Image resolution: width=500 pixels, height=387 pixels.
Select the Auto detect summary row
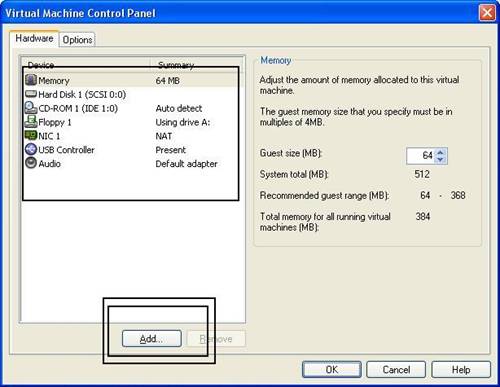[132, 108]
